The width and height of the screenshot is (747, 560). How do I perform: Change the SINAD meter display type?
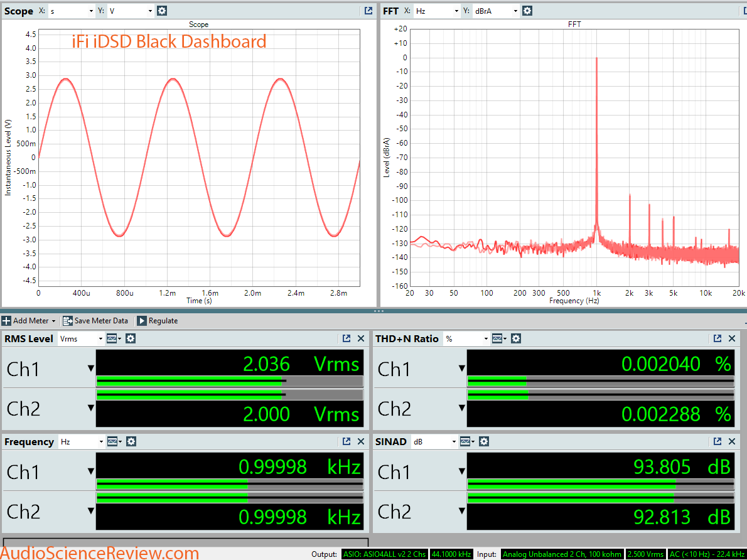point(468,441)
